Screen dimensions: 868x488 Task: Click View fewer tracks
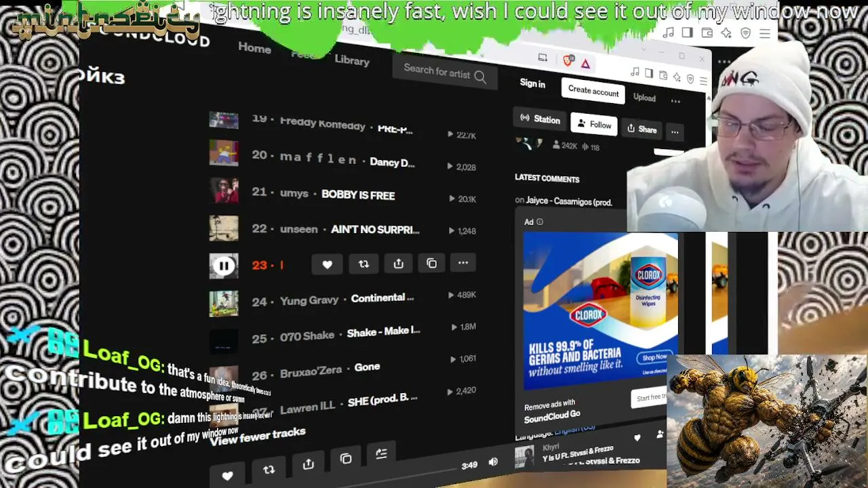258,436
